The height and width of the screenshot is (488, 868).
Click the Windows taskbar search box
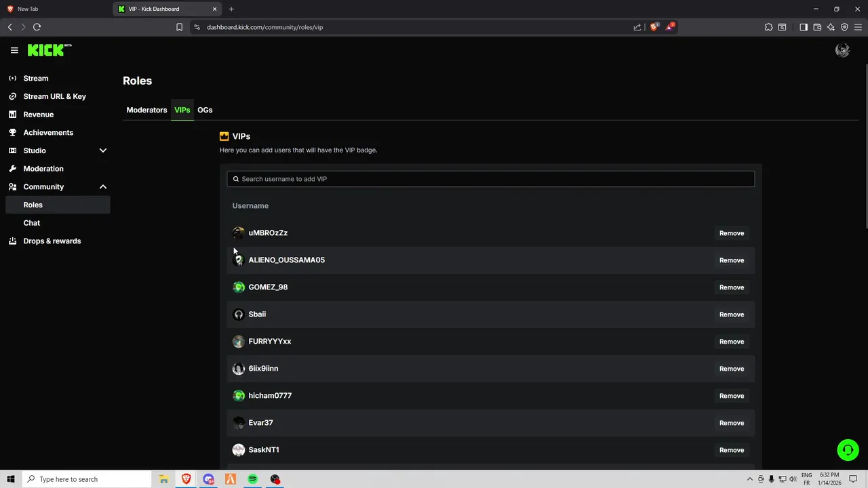(x=87, y=479)
